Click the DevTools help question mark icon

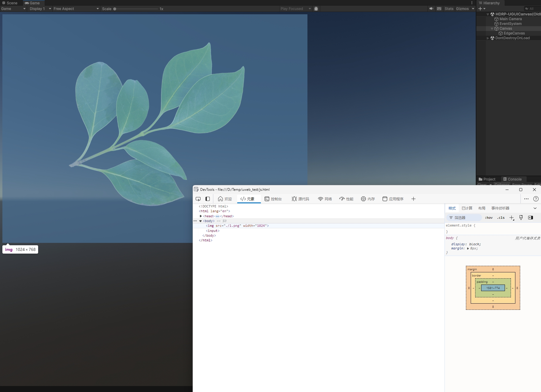coord(536,199)
